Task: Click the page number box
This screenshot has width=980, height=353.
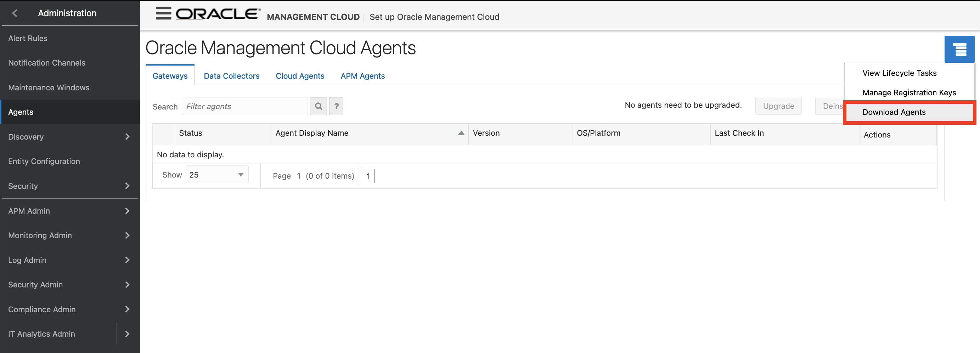Action: (368, 176)
